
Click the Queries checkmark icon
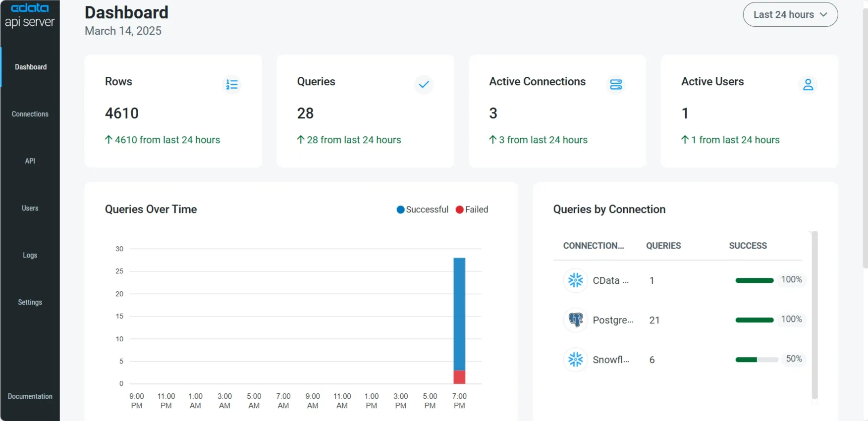click(424, 85)
